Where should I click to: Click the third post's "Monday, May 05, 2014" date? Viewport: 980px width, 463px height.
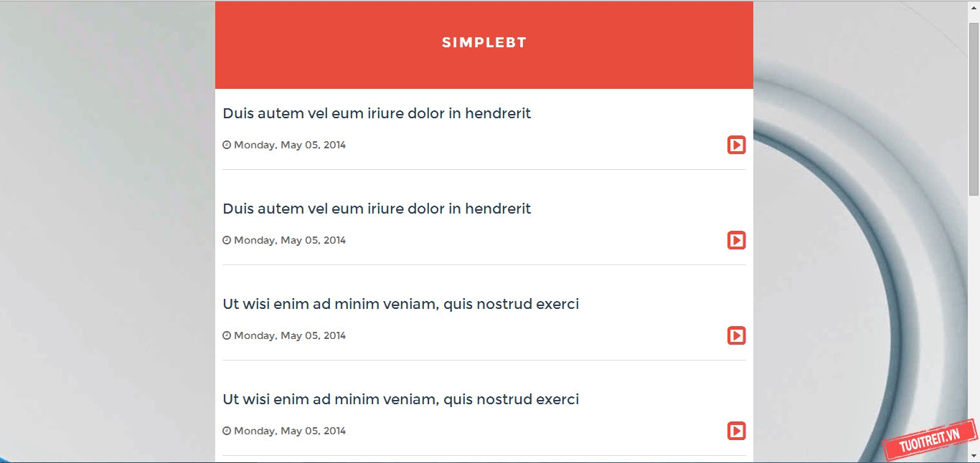pos(290,335)
